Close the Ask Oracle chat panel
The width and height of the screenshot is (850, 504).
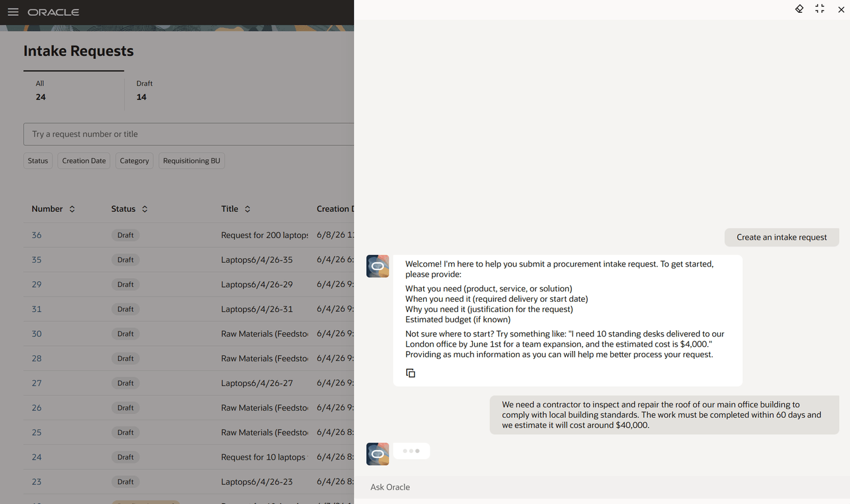[841, 9]
